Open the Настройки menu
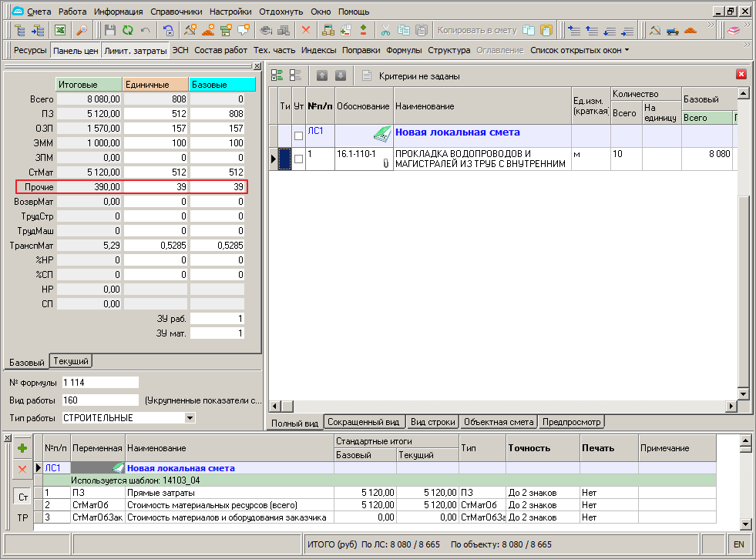This screenshot has width=756, height=559. pos(230,12)
